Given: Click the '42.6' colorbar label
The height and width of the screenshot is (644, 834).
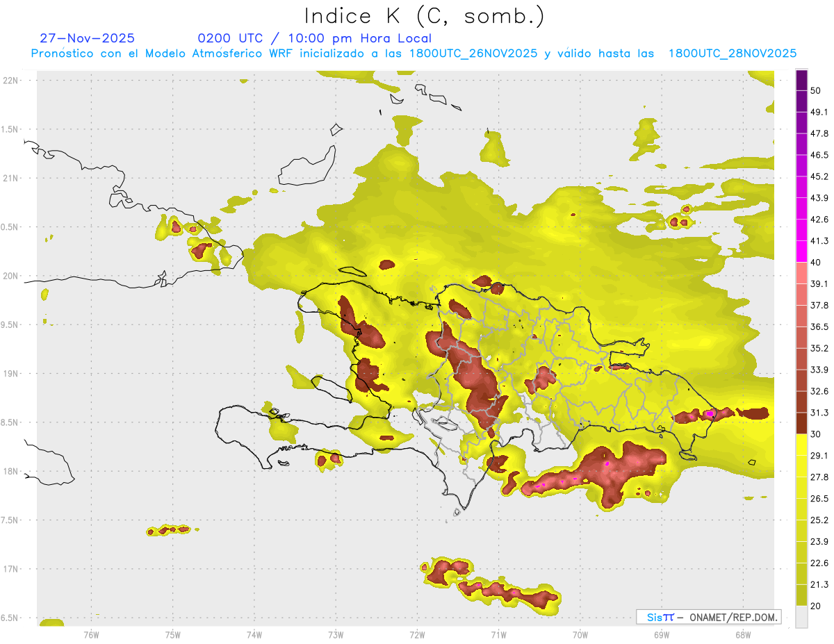Looking at the screenshot, I should pos(819,220).
